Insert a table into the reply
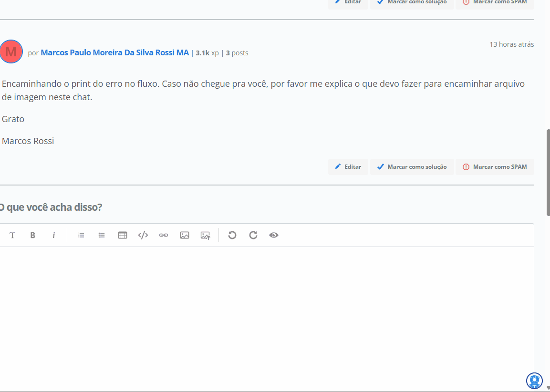Screen dimensions: 550x392 coord(122,235)
